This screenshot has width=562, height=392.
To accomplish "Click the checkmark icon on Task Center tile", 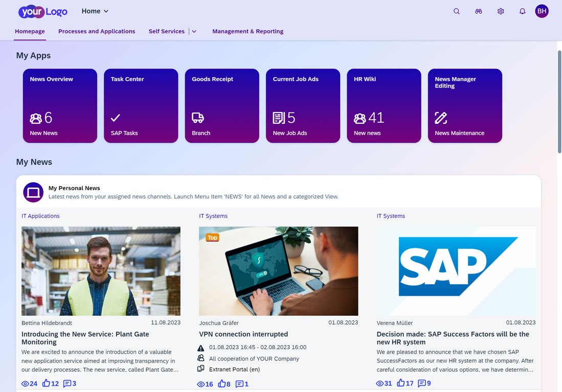I will [115, 118].
